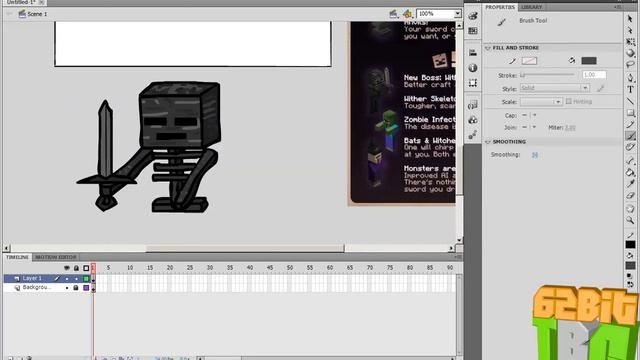The width and height of the screenshot is (640, 360).
Task: Select the Zoom magnifier tool
Action: 630,220
